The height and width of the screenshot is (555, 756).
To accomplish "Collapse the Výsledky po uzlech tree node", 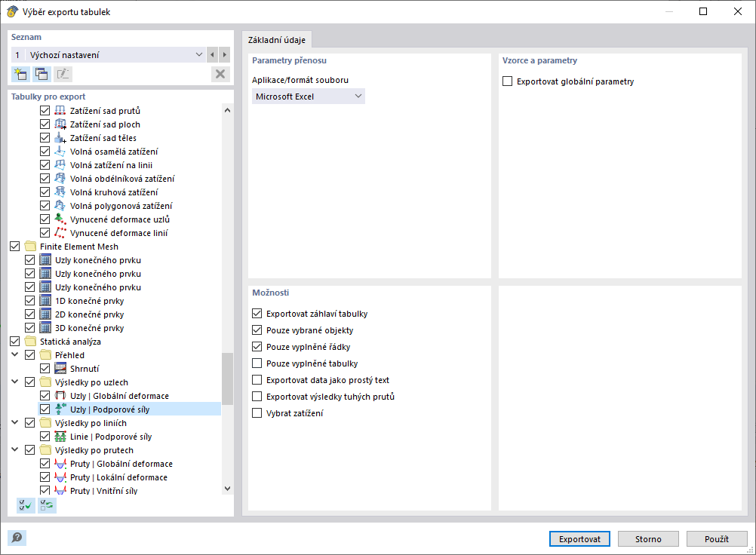I will [x=14, y=382].
